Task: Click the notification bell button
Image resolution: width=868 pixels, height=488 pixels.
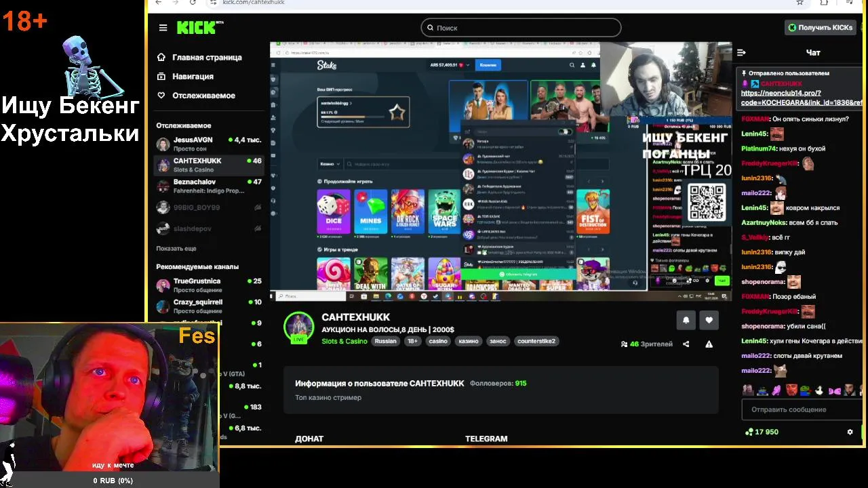Action: [x=686, y=320]
